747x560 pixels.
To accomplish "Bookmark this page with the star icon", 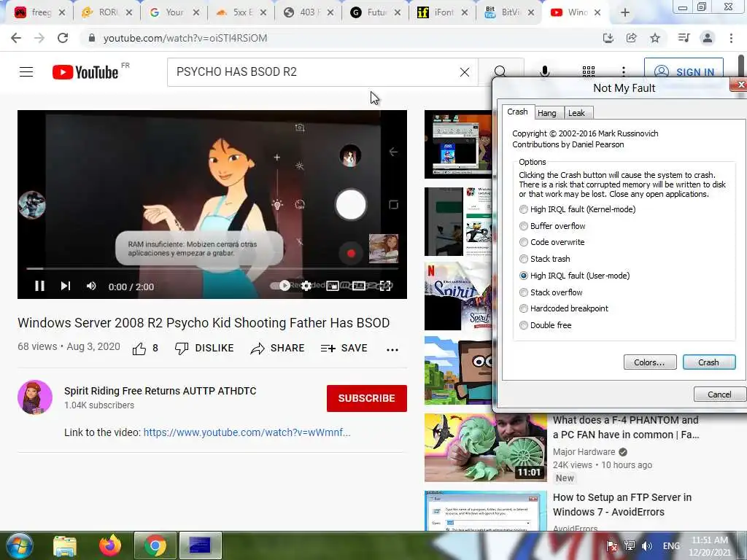I will pyautogui.click(x=655, y=38).
